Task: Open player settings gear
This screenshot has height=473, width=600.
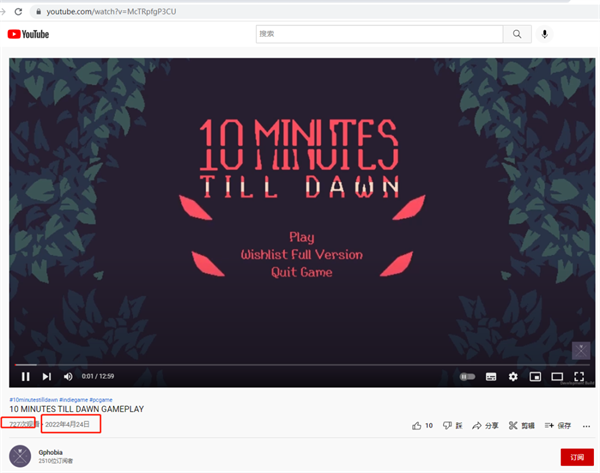Action: [x=513, y=377]
